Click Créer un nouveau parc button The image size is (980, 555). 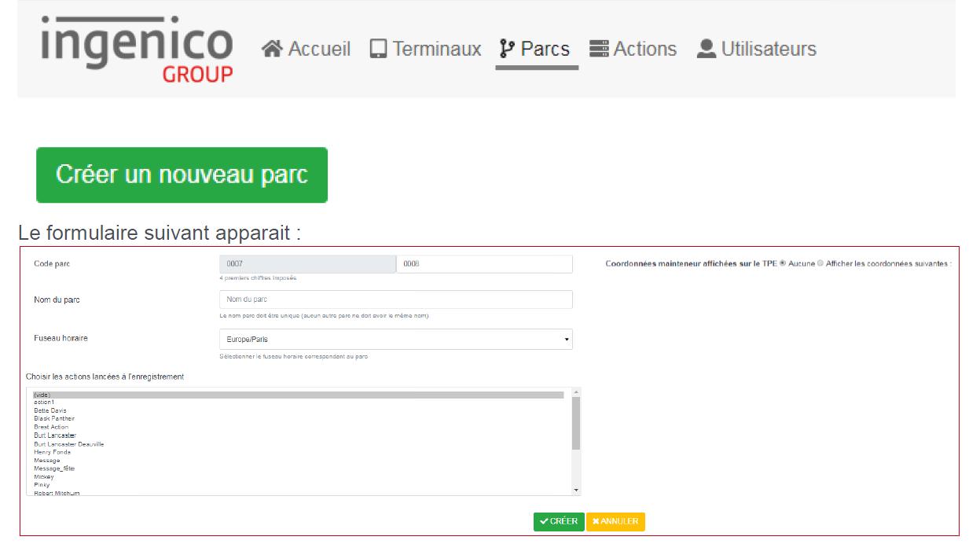coord(182,175)
